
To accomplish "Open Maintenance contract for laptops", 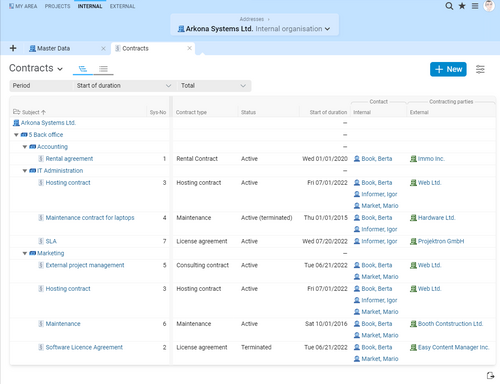I will tap(90, 218).
